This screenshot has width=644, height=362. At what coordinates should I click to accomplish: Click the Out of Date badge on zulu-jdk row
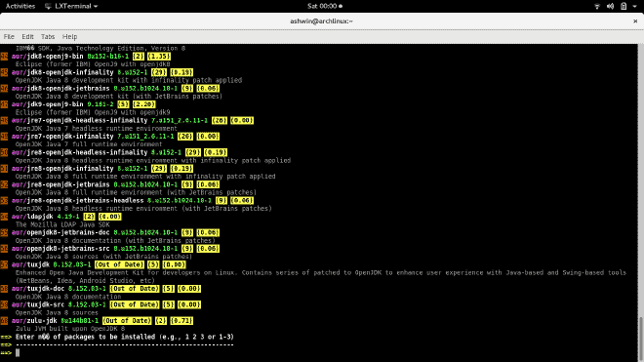click(x=127, y=321)
